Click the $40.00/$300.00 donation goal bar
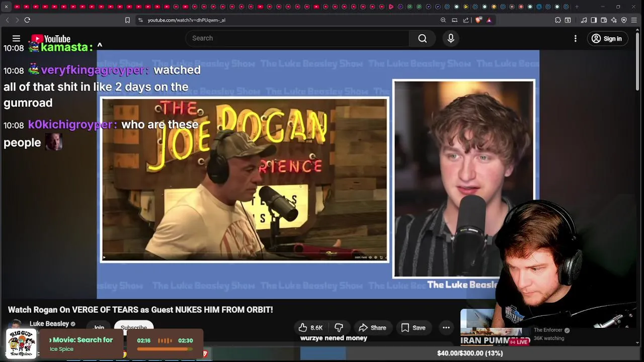Image resolution: width=644 pixels, height=362 pixels. 470,353
